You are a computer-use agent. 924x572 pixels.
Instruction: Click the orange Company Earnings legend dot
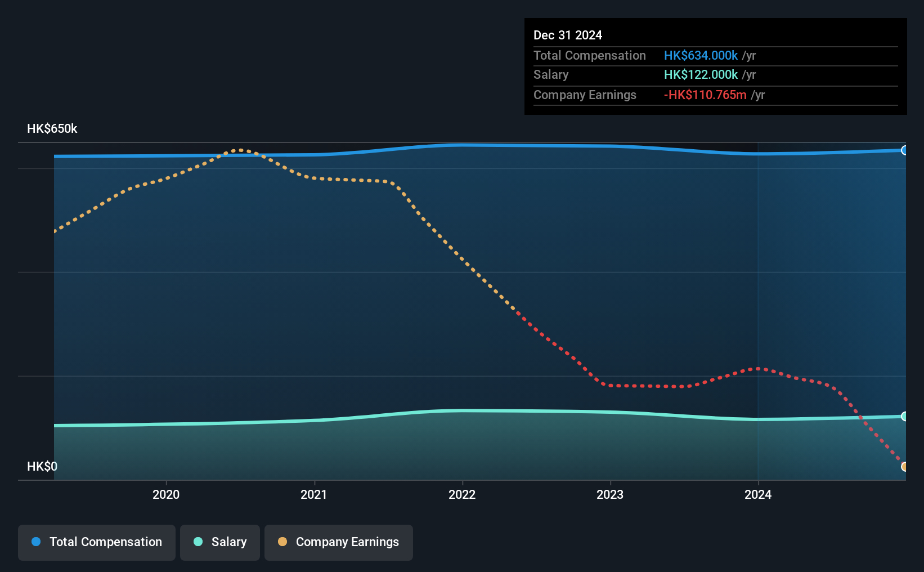(282, 542)
